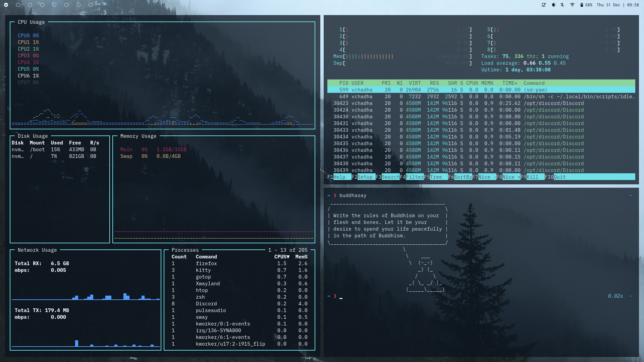The height and width of the screenshot is (362, 644).
Task: Click F9 Kill in htop
Action: [x=532, y=177]
